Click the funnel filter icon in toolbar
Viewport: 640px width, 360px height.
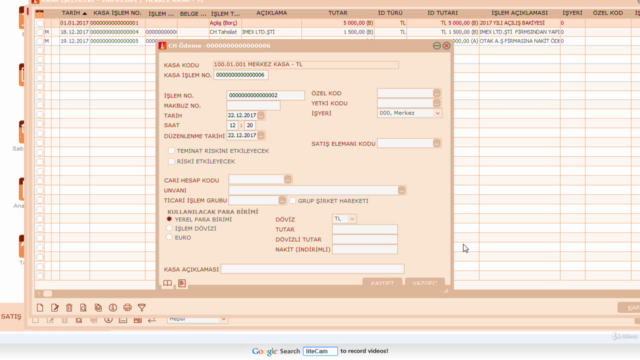[142, 308]
